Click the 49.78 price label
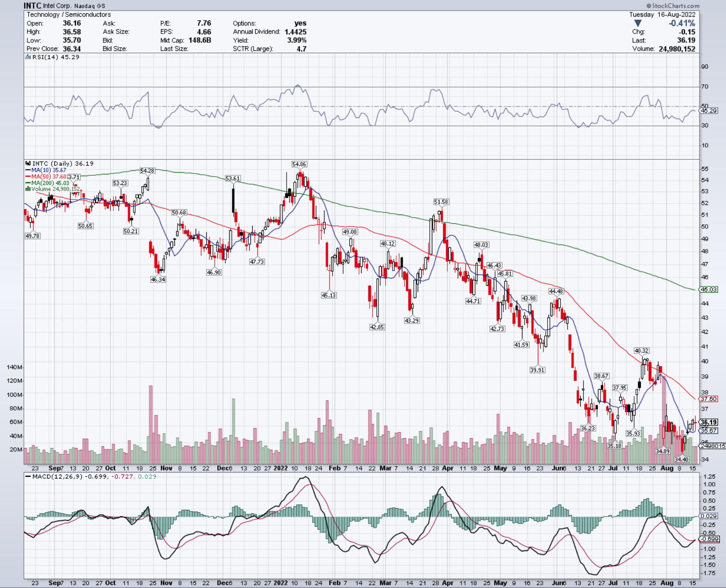This screenshot has width=726, height=588. (33, 236)
